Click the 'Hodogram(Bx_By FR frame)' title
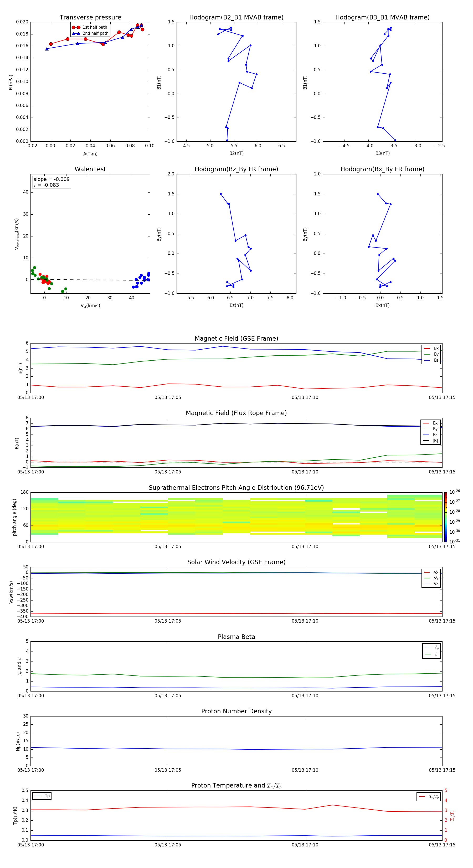 tap(382, 169)
